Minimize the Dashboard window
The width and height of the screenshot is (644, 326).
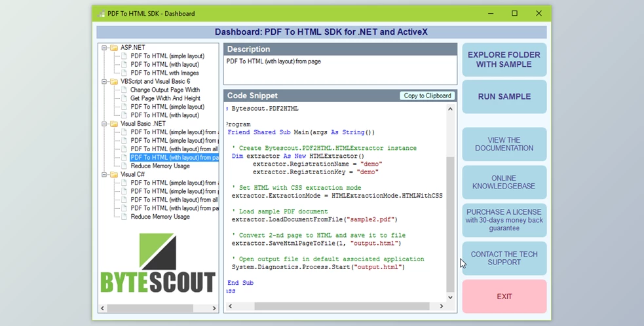[x=491, y=14]
